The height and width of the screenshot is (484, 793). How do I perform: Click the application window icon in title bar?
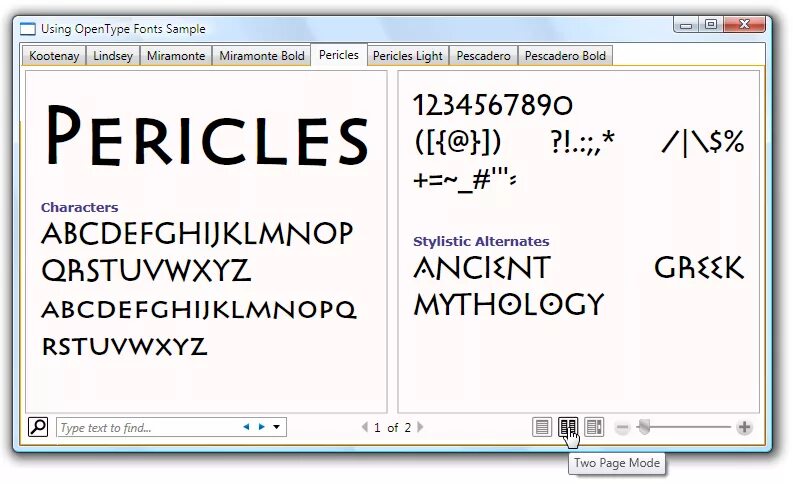pyautogui.click(x=28, y=29)
